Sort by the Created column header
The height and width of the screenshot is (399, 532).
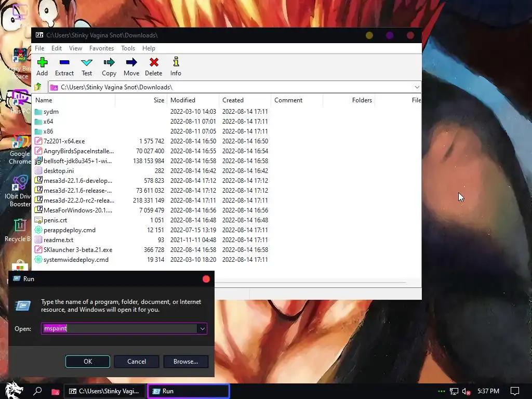coord(245,100)
